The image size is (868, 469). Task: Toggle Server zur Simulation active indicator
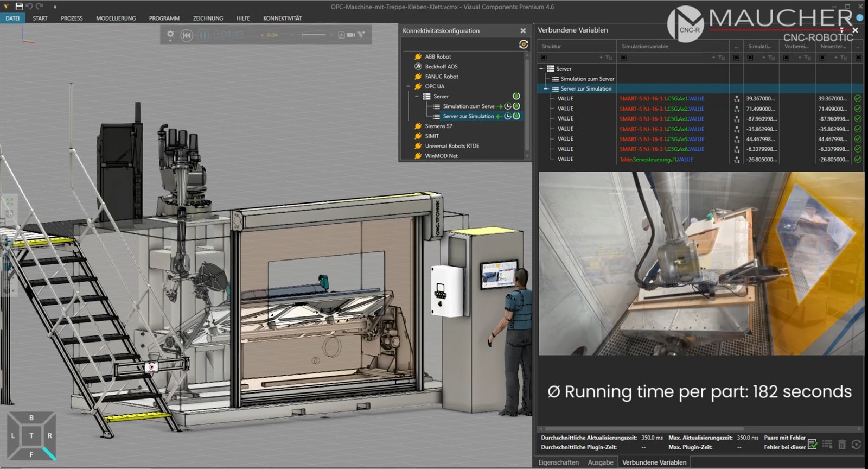pyautogui.click(x=516, y=116)
